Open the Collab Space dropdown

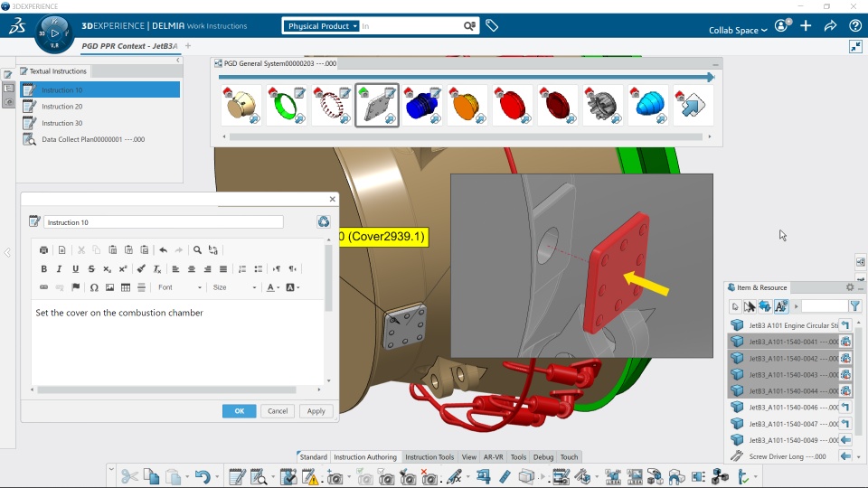(x=738, y=30)
